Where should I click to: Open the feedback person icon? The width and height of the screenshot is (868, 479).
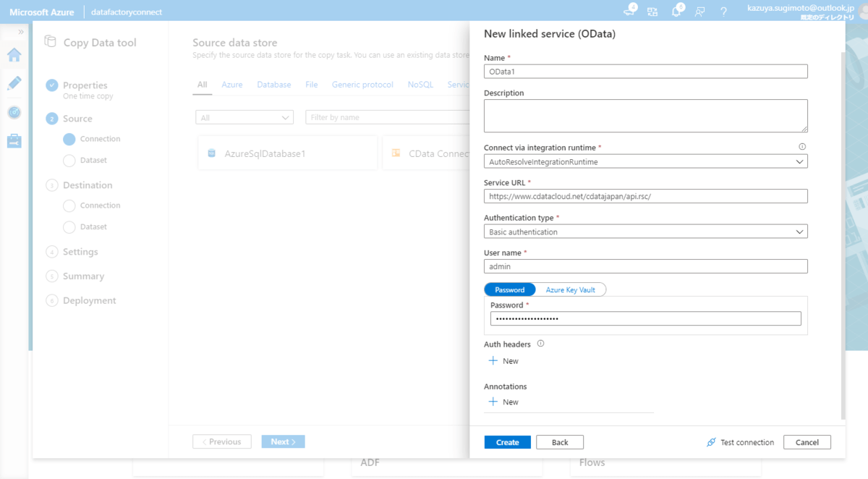pyautogui.click(x=699, y=12)
